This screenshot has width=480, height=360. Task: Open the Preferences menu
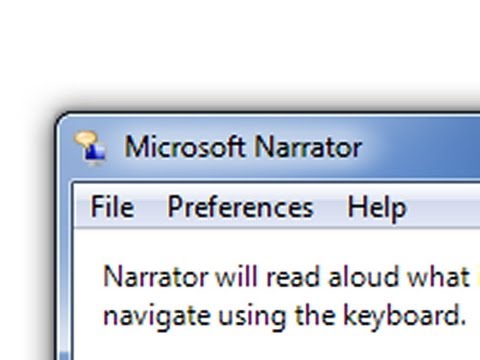point(240,207)
